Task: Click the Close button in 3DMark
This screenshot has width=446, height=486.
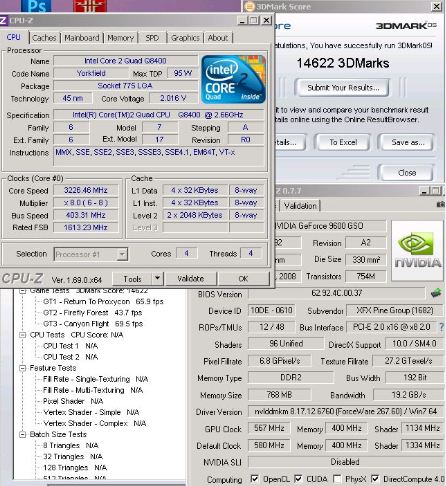Action: (407, 172)
